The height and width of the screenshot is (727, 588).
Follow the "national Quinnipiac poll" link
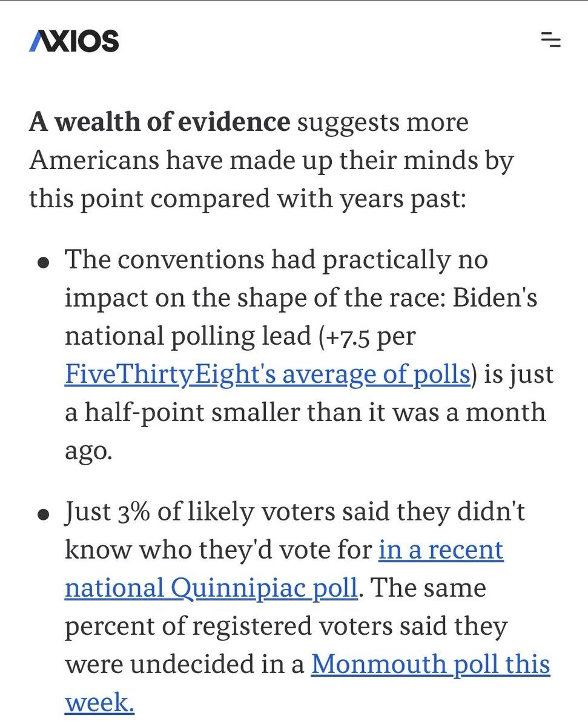click(x=211, y=588)
